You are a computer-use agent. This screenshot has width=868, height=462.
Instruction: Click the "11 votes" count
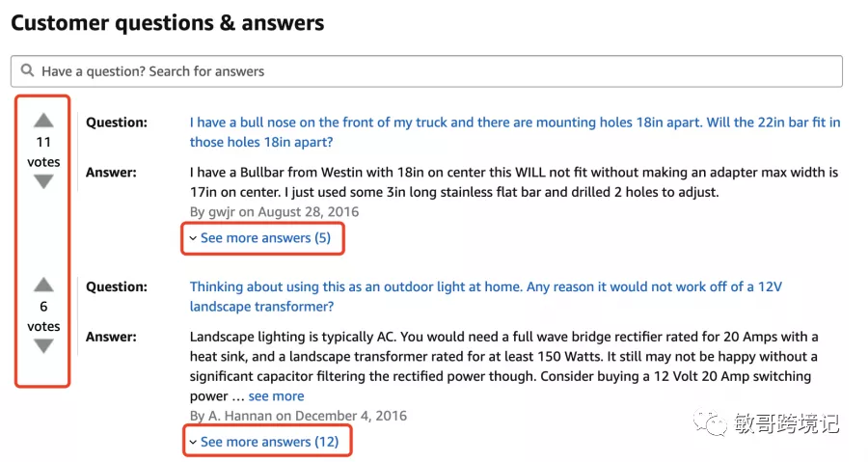point(43,151)
